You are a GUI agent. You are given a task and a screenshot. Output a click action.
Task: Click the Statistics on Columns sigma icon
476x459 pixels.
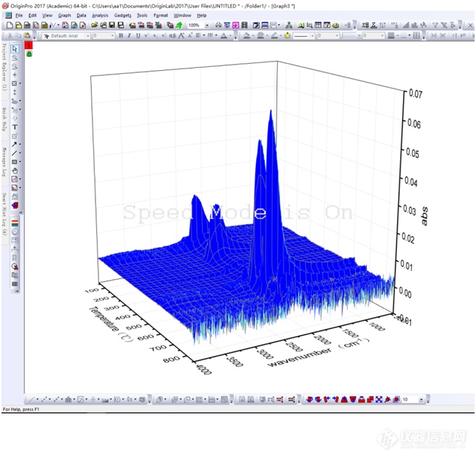(x=365, y=25)
